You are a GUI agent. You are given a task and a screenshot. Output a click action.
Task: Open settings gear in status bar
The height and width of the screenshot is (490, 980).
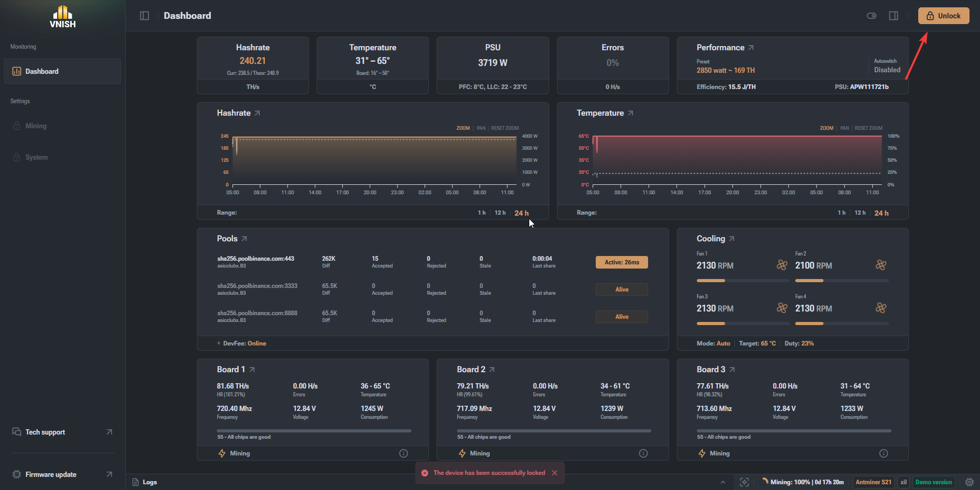[970, 482]
